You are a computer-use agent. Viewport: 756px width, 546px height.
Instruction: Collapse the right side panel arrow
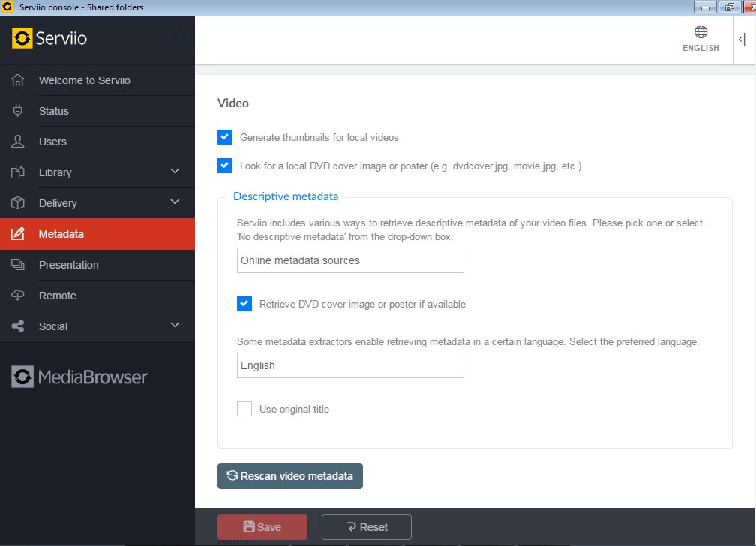tap(741, 40)
